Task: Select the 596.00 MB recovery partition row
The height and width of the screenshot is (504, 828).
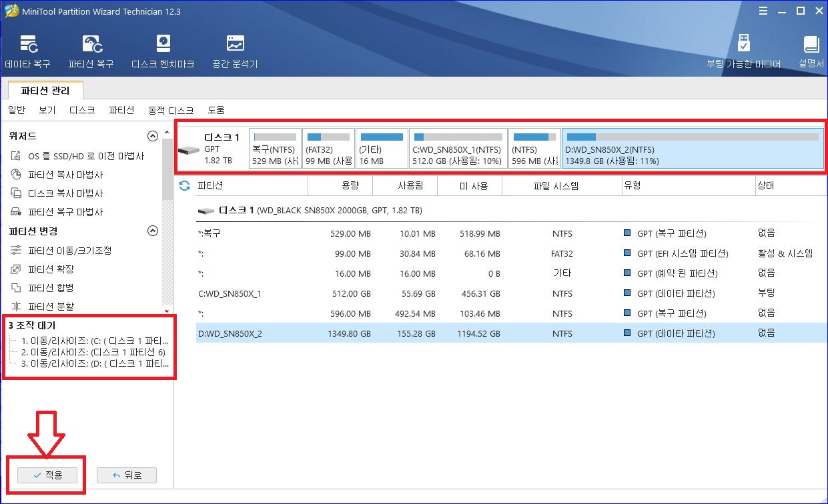Action: (x=511, y=313)
